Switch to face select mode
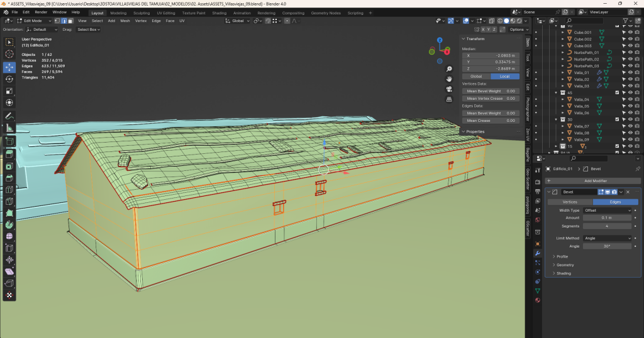The height and width of the screenshot is (338, 644). pos(70,21)
